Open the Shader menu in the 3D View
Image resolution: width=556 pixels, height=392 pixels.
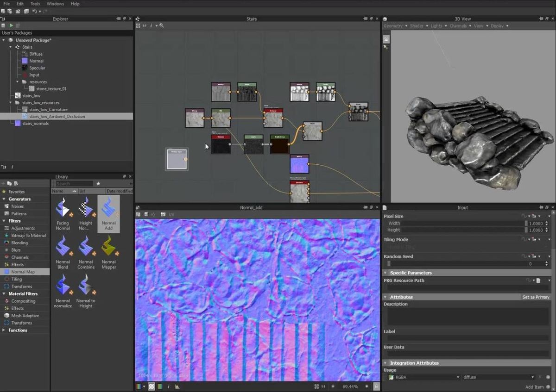click(x=419, y=26)
